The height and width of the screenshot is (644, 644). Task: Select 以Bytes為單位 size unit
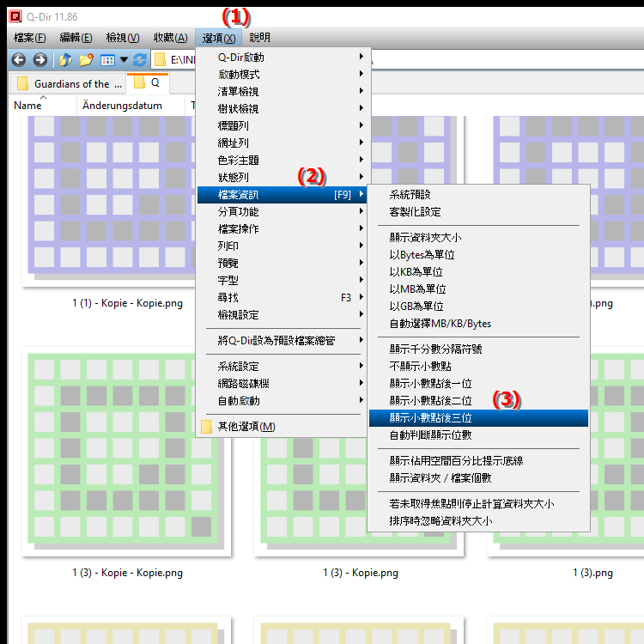click(x=478, y=255)
